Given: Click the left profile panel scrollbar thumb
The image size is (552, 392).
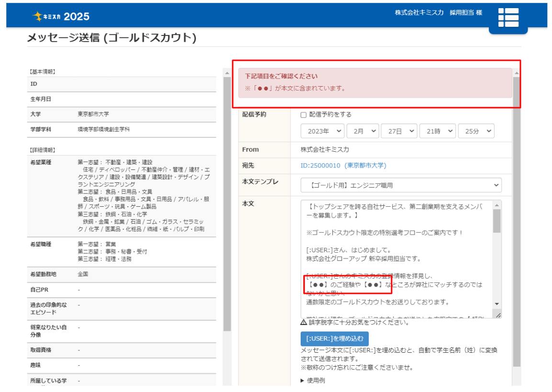Looking at the screenshot, I should click(x=227, y=204).
